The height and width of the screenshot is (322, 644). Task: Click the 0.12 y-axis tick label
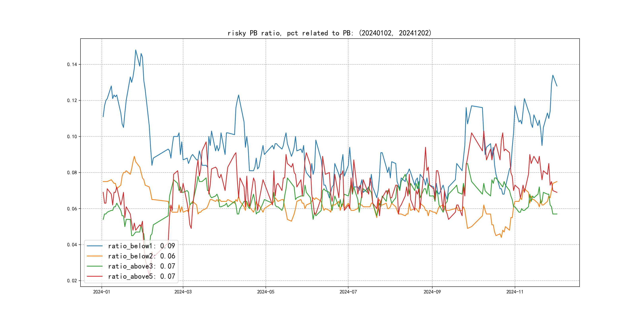(x=72, y=101)
